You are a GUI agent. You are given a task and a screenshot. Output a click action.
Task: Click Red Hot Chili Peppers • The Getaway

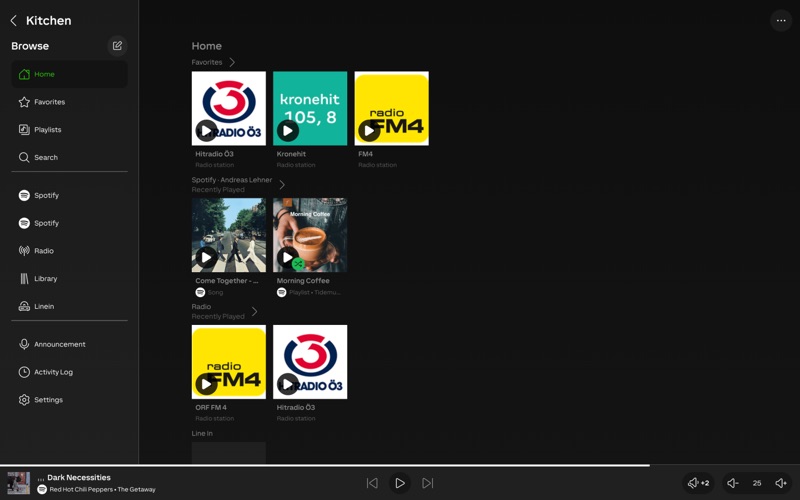[x=103, y=490]
